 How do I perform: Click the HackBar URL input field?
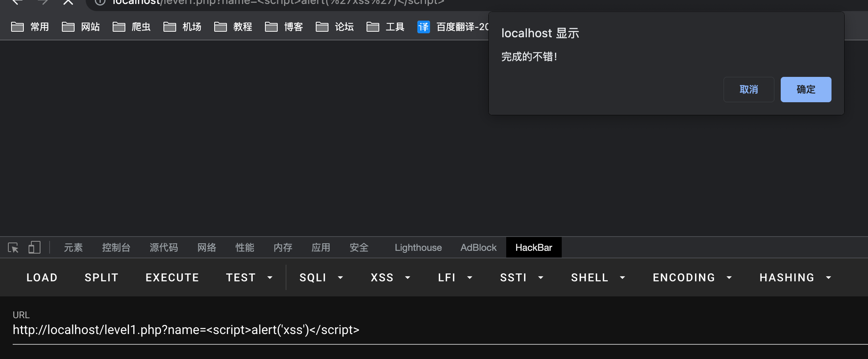point(440,330)
